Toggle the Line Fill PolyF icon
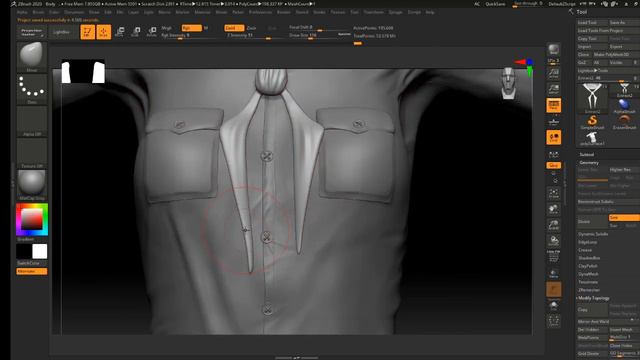Image resolution: width=640 pixels, height=360 pixels. (553, 257)
